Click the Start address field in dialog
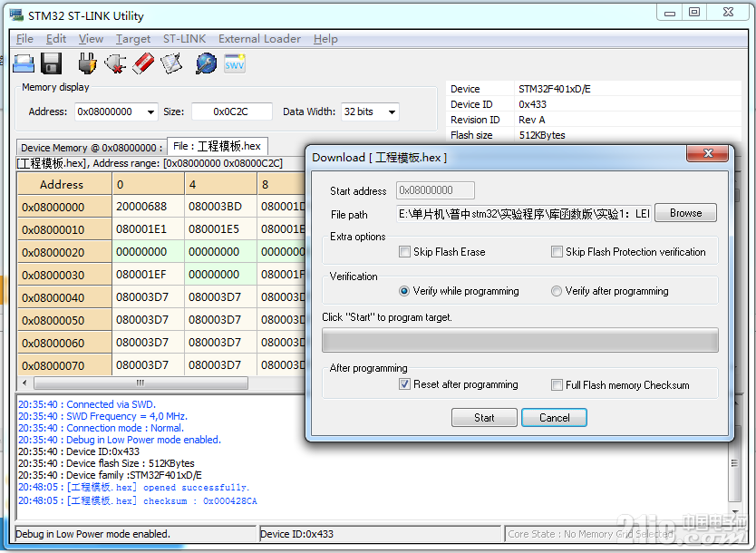This screenshot has height=553, width=756. click(x=435, y=190)
